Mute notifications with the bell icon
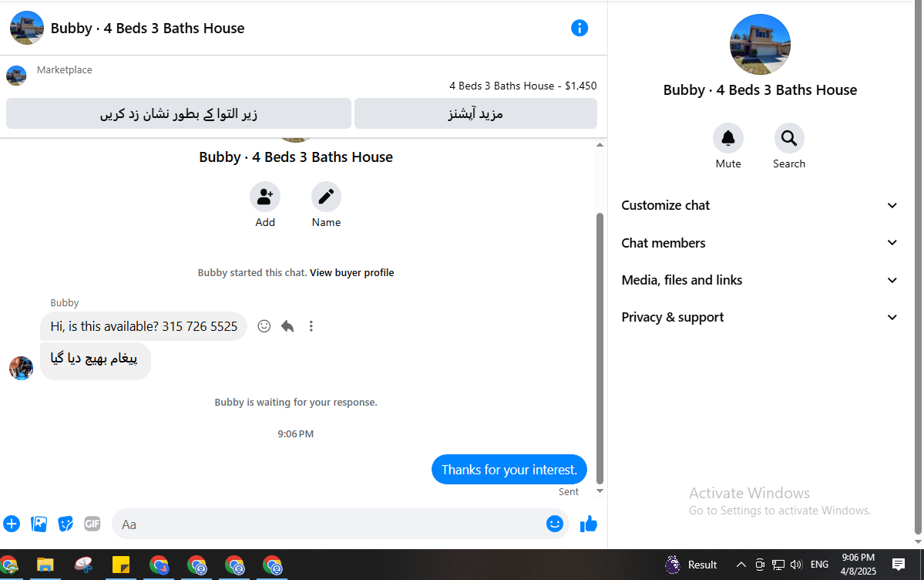 (x=727, y=138)
